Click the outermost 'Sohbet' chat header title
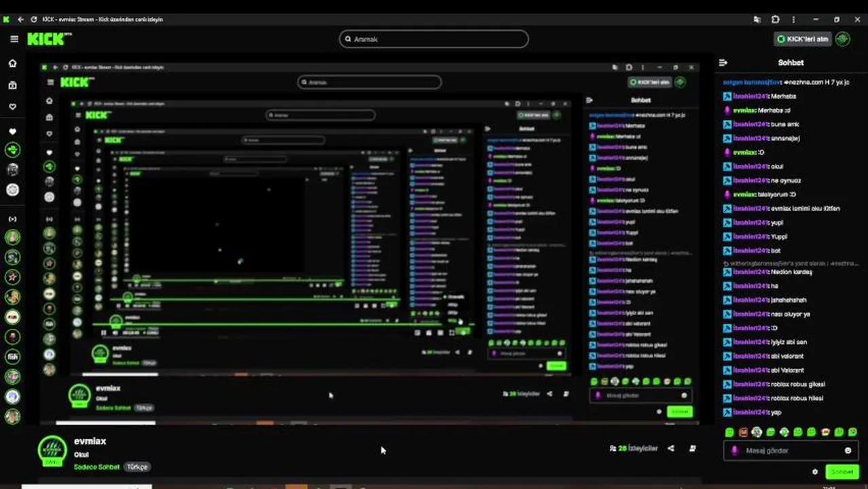 [791, 62]
